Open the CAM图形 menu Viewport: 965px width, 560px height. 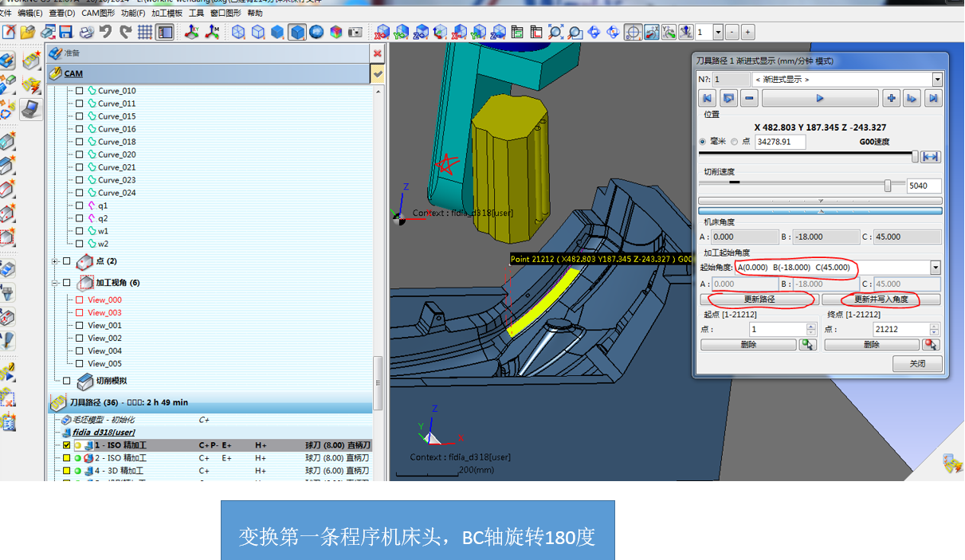[98, 14]
